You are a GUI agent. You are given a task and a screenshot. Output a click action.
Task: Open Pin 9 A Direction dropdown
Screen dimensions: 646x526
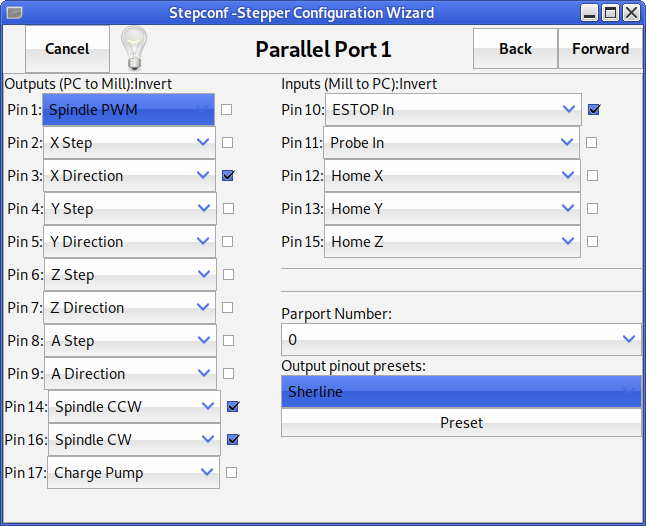[x=130, y=373]
